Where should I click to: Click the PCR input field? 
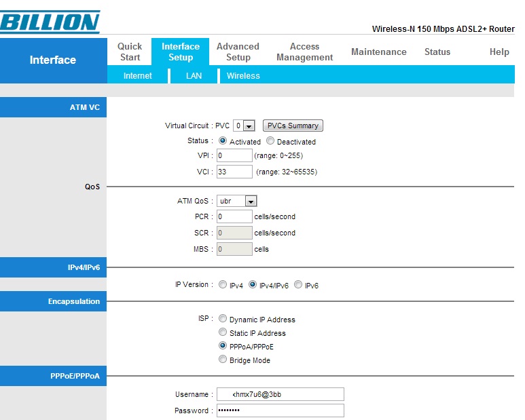pos(234,216)
